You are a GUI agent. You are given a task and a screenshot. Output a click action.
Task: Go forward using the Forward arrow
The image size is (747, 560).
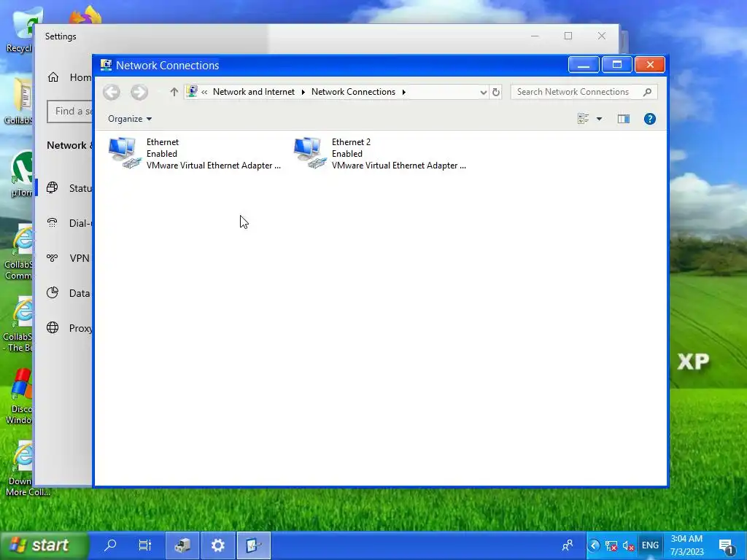139,92
